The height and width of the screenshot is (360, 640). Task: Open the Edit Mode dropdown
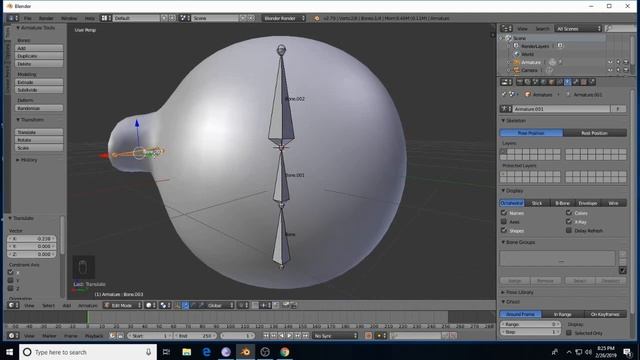pos(122,305)
